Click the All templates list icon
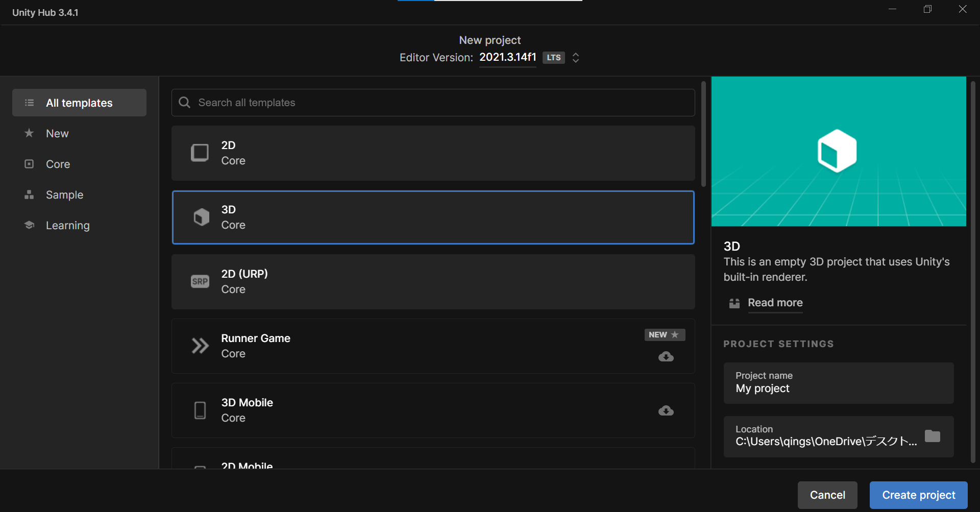The image size is (980, 512). (29, 103)
